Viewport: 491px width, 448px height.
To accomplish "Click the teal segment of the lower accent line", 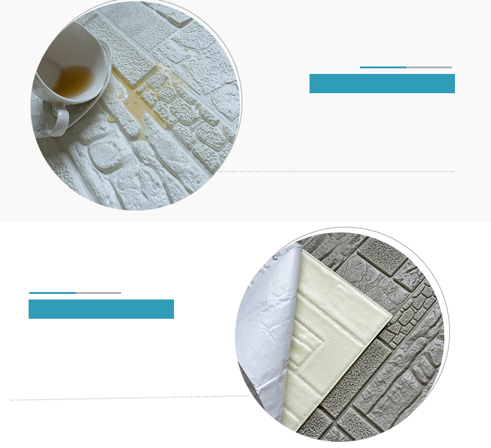I will (x=52, y=293).
